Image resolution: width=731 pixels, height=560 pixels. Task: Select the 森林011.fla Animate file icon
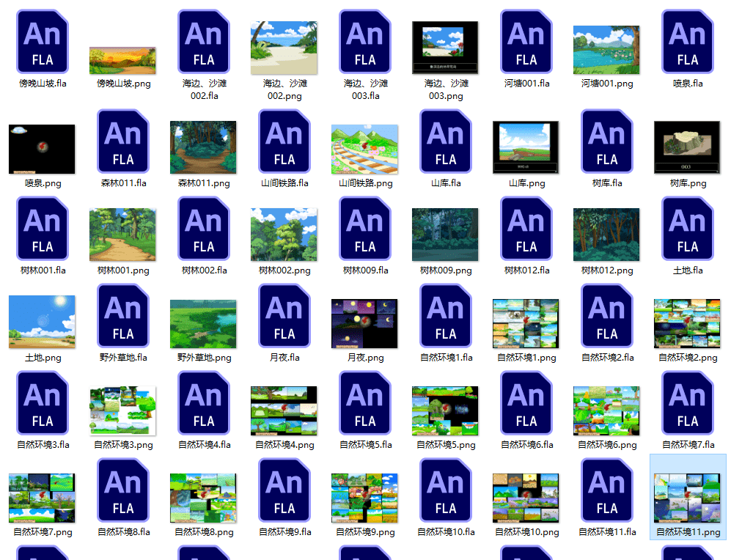(x=123, y=141)
